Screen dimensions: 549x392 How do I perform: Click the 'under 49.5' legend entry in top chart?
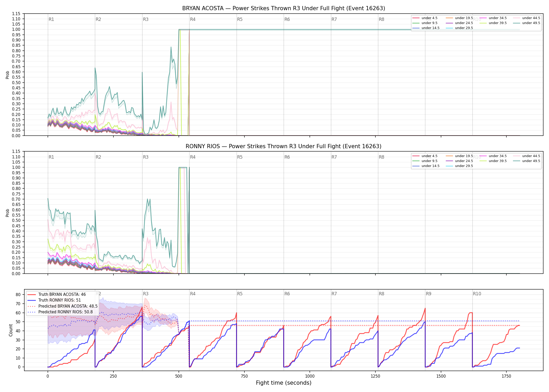[526, 23]
